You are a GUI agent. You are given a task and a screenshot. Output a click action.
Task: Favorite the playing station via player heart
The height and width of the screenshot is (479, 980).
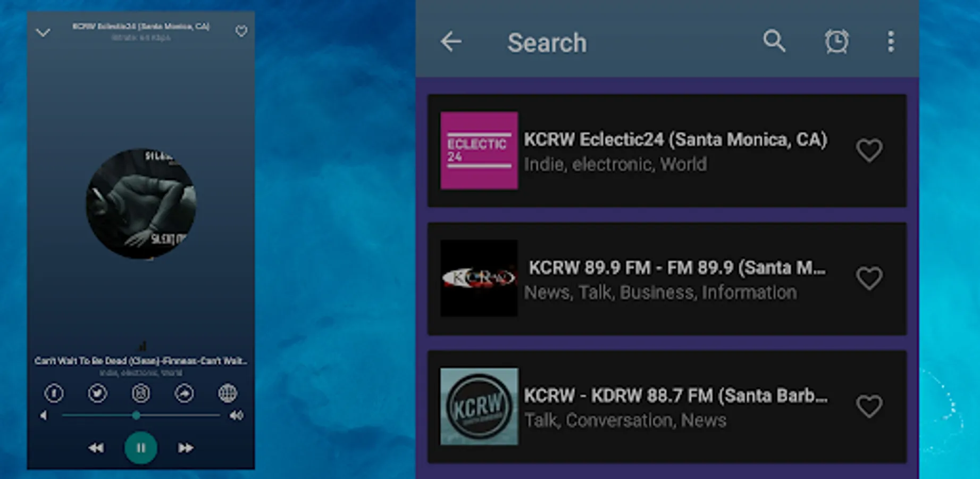(x=241, y=31)
